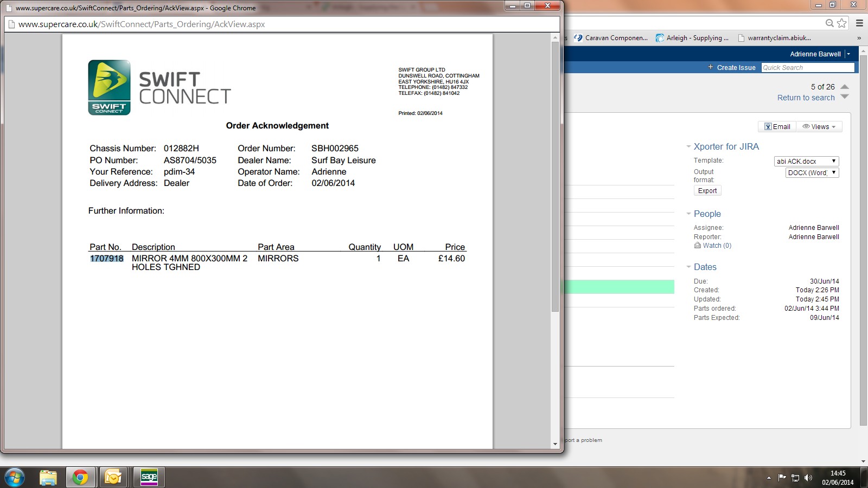Image resolution: width=868 pixels, height=488 pixels.
Task: Open Outlook from the taskbar
Action: [x=113, y=478]
